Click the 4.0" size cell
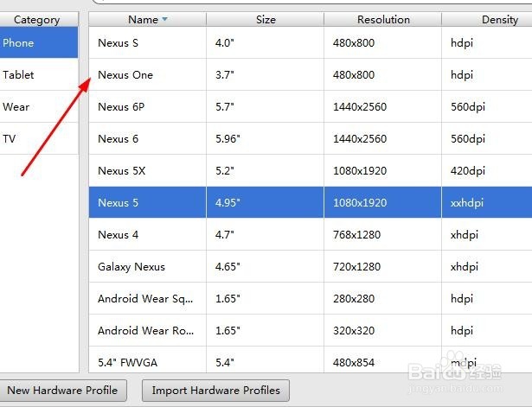This screenshot has width=532, height=407. (x=266, y=42)
